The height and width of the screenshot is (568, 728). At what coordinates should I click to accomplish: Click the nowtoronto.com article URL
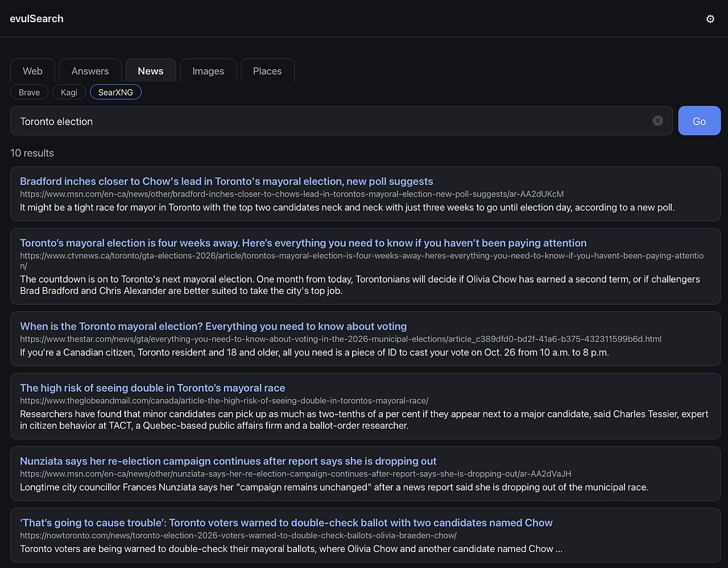coord(238,535)
